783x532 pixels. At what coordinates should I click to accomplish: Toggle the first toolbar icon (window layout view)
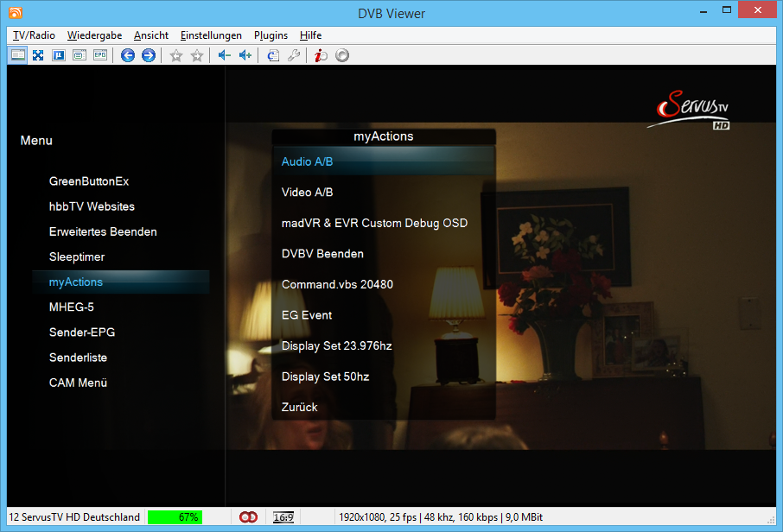(x=18, y=55)
